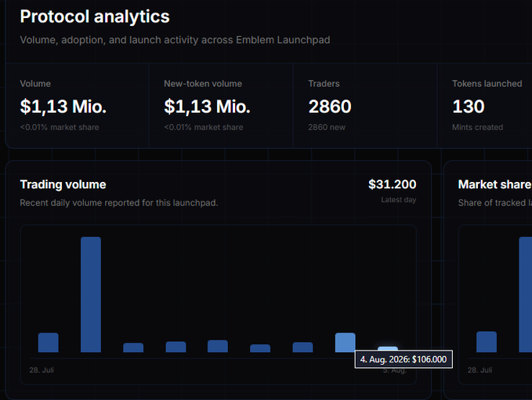Click the 'Latest day' label
The width and height of the screenshot is (532, 400).
[x=398, y=200]
